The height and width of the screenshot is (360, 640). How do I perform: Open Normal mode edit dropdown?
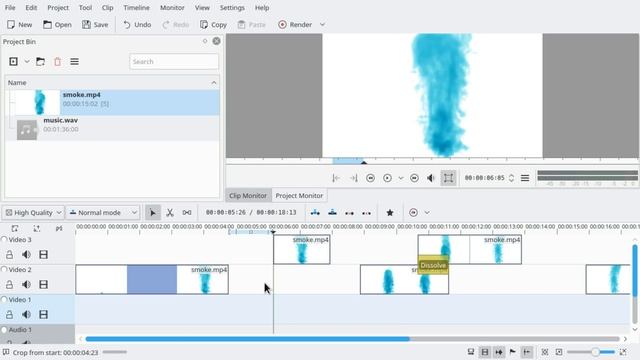pos(102,213)
